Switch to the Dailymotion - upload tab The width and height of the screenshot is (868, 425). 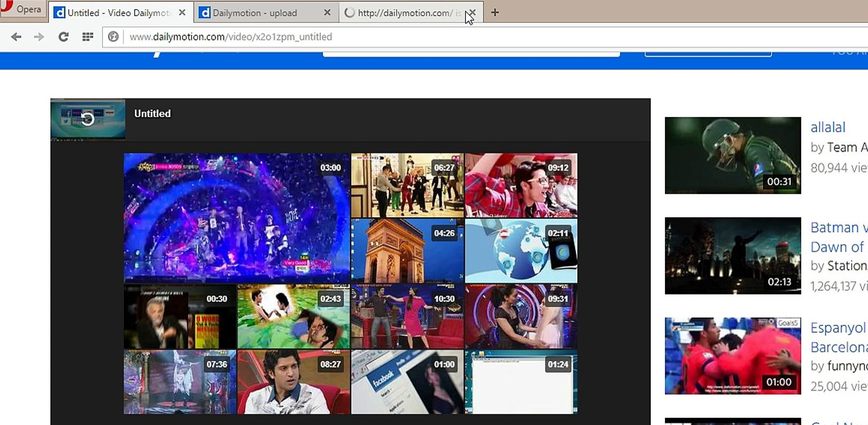(266, 12)
